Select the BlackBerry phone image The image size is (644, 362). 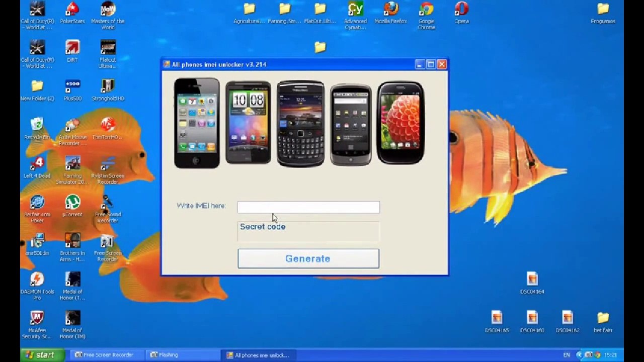[300, 124]
